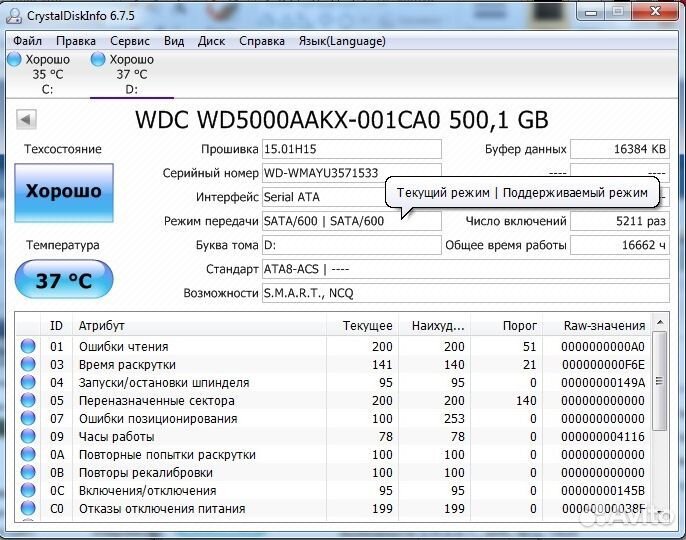Select the Часы работы attribute name
Image resolution: width=686 pixels, height=540 pixels.
pos(116,437)
